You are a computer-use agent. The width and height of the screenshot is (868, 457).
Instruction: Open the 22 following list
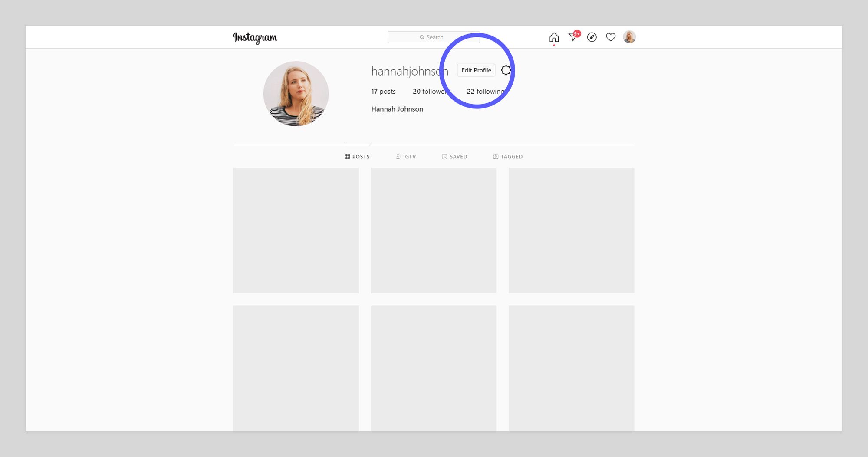click(485, 91)
